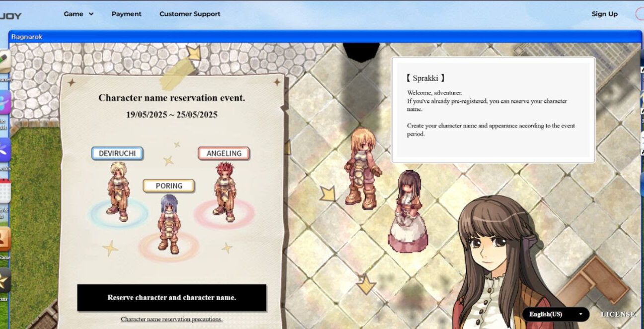Open the Game dropdown menu

(79, 14)
